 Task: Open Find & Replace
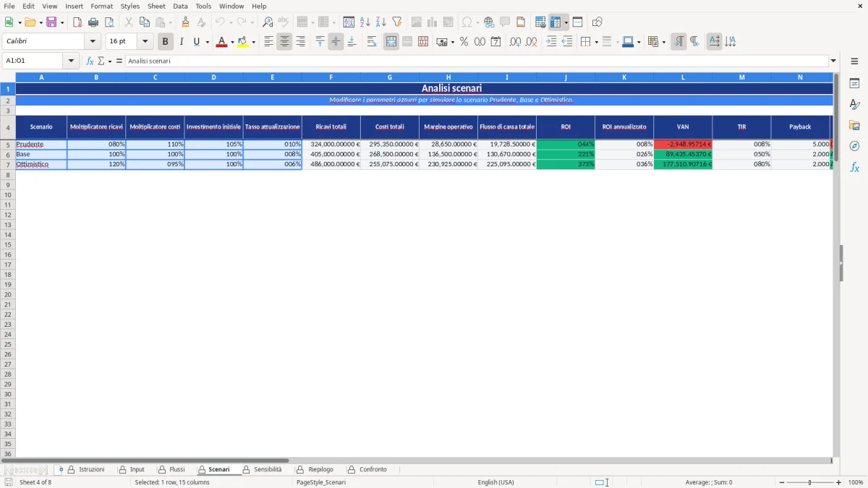(268, 22)
